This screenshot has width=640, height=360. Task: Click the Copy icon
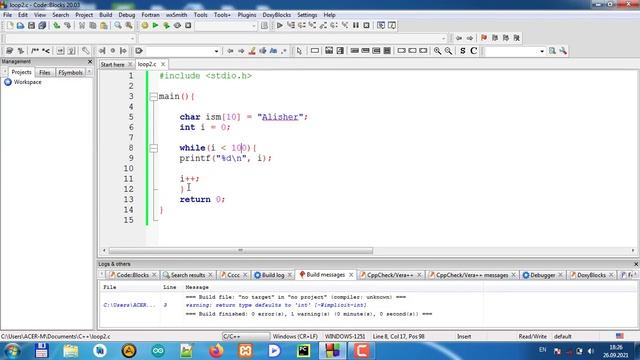pyautogui.click(x=93, y=26)
